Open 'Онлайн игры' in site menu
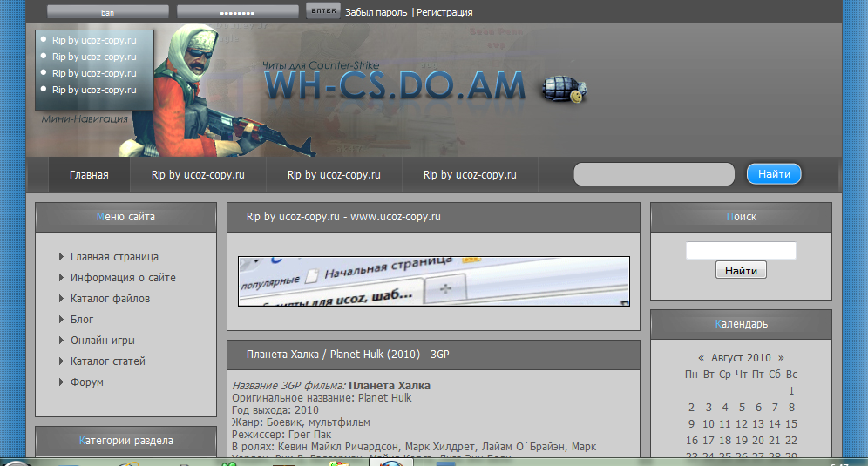The width and height of the screenshot is (868, 466). (x=103, y=341)
